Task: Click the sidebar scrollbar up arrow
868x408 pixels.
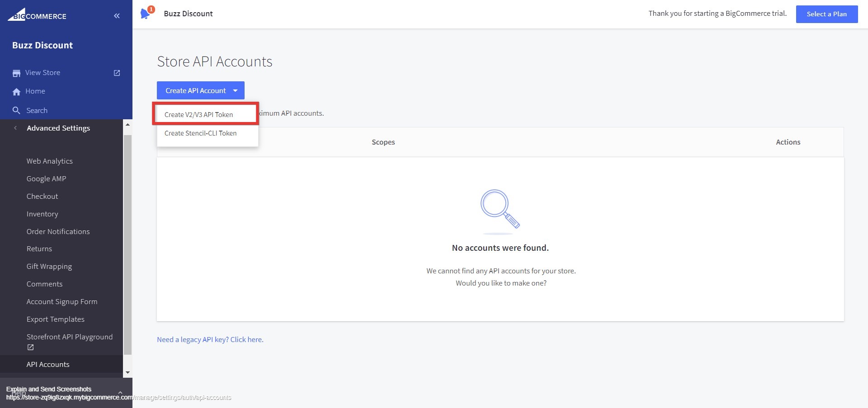Action: coord(127,124)
